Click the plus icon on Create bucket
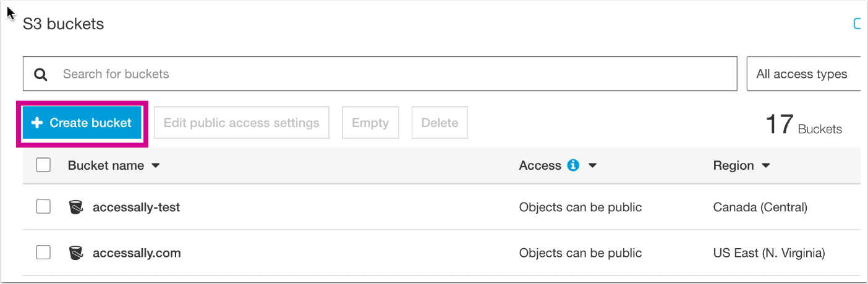Viewport: 868px width, 284px height. tap(37, 123)
